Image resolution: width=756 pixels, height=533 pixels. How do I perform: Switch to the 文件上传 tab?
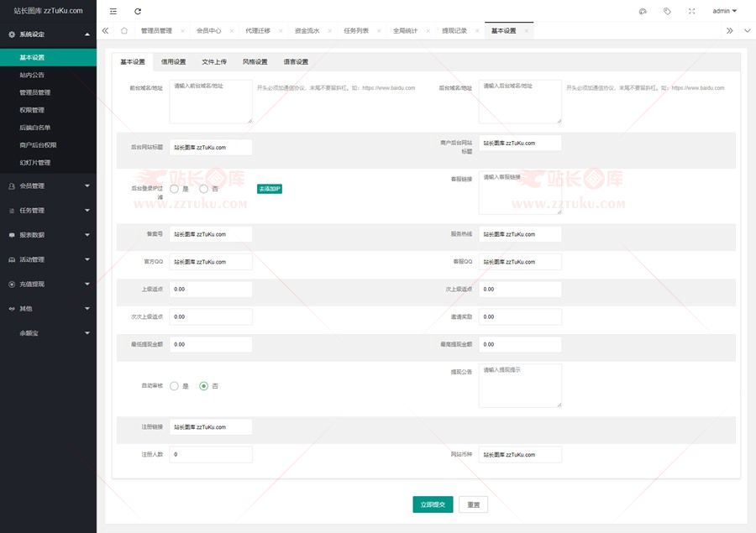click(214, 62)
